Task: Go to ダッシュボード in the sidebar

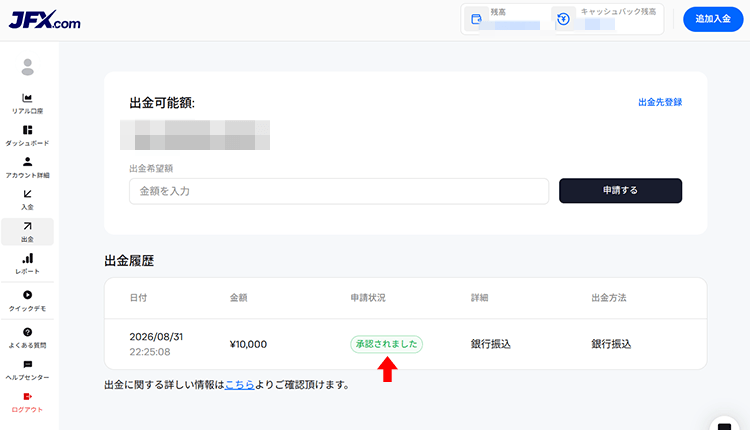Action: click(27, 136)
